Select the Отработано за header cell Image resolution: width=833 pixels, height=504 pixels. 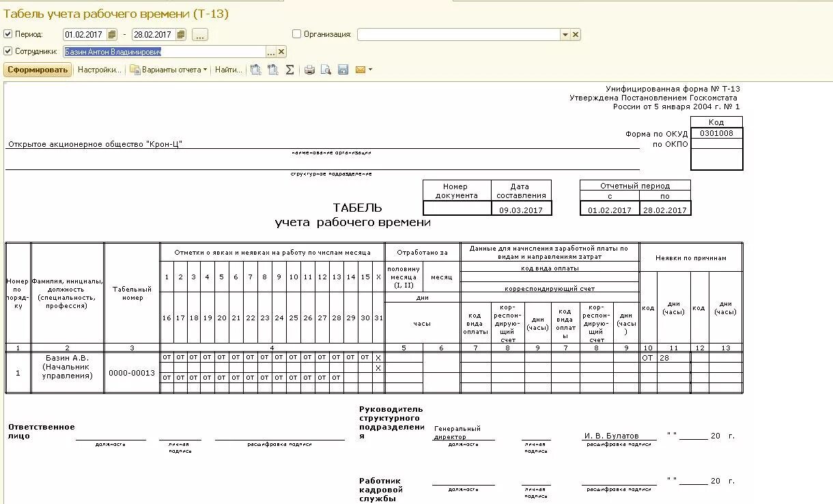click(x=423, y=253)
